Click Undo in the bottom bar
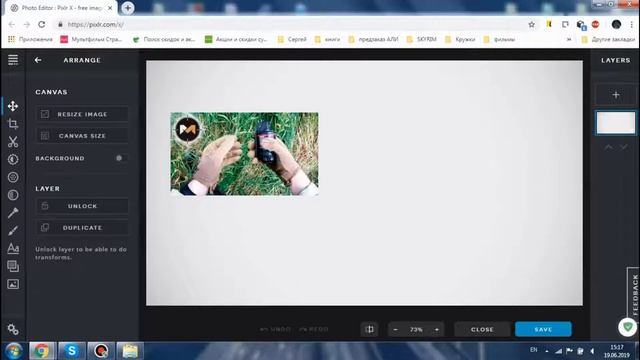The height and width of the screenshot is (360, 640). tap(276, 329)
